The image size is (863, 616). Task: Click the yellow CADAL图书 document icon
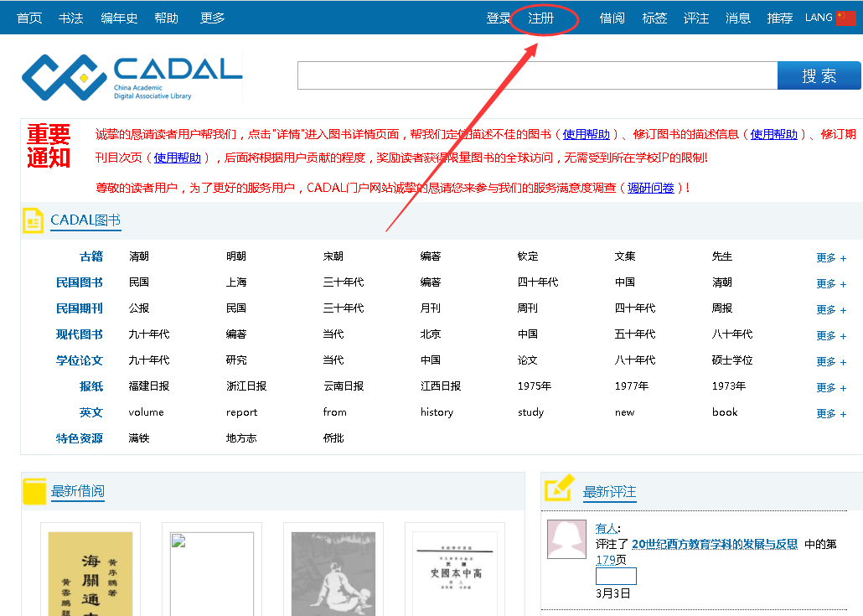coord(33,220)
